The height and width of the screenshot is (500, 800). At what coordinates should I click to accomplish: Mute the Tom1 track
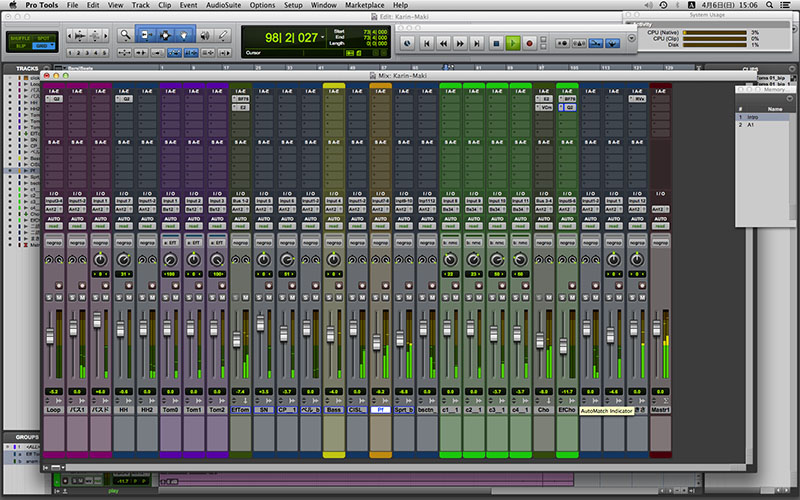coord(199,297)
